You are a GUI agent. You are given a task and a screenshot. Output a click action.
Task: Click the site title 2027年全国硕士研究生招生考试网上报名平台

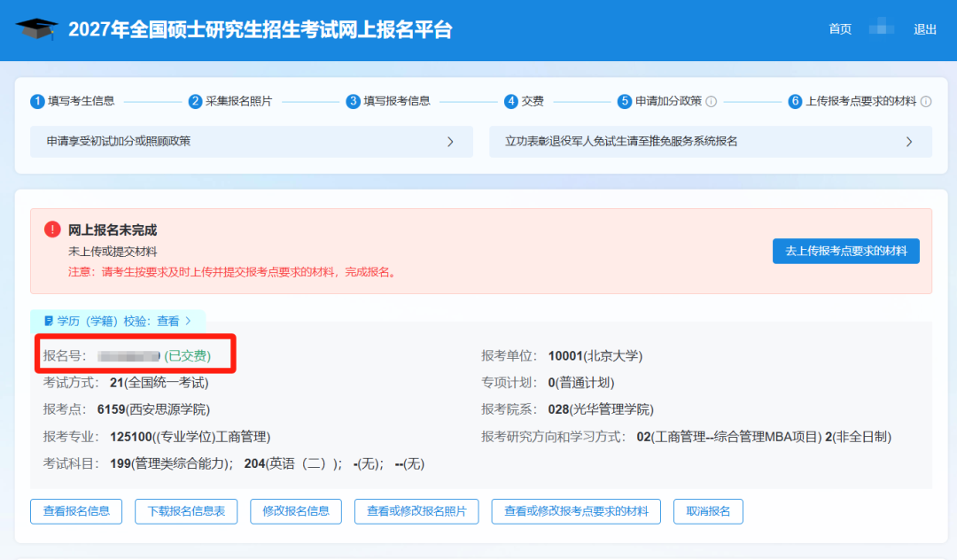[x=260, y=29]
